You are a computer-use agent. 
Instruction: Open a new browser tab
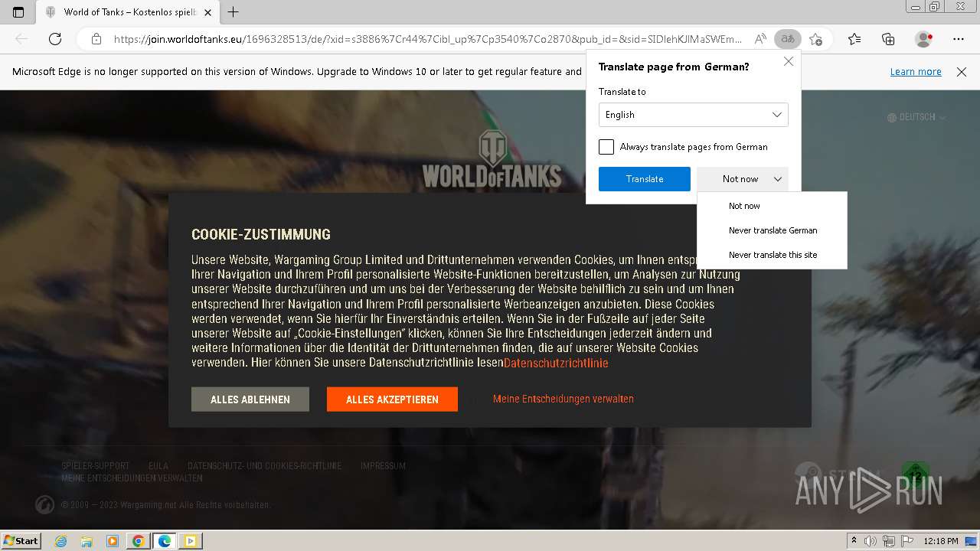click(234, 11)
